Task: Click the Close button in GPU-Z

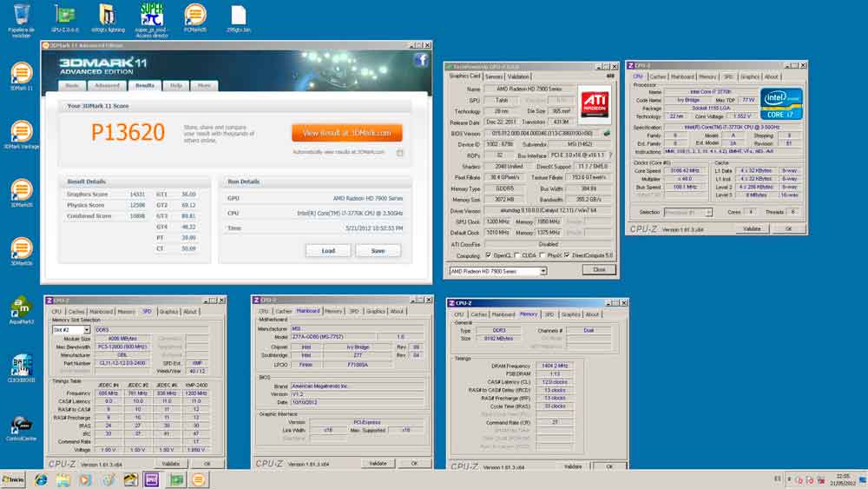Action: coord(599,270)
